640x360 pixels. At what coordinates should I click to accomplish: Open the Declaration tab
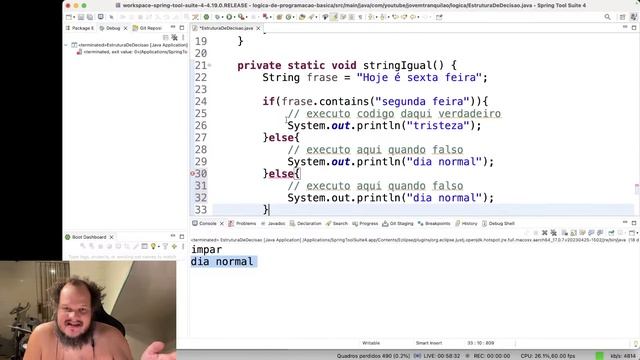[305, 224]
